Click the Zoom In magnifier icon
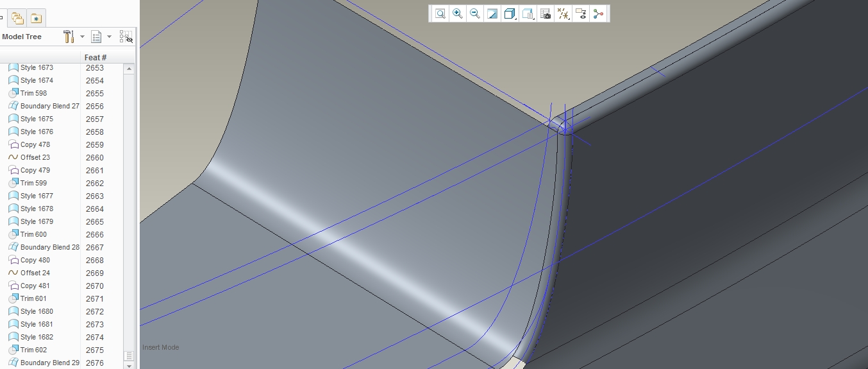Image resolution: width=868 pixels, height=369 pixels. 457,13
